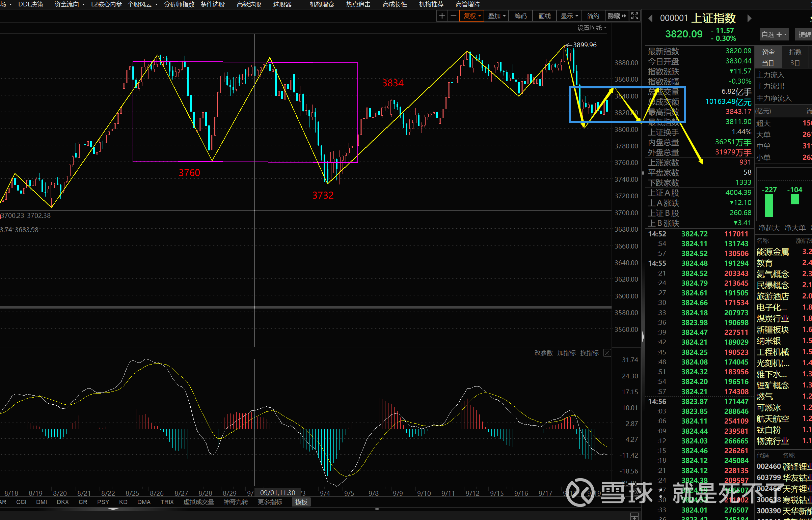Image resolution: width=812 pixels, height=520 pixels.
Task: Select 能源金属 sector row
Action: click(x=773, y=252)
